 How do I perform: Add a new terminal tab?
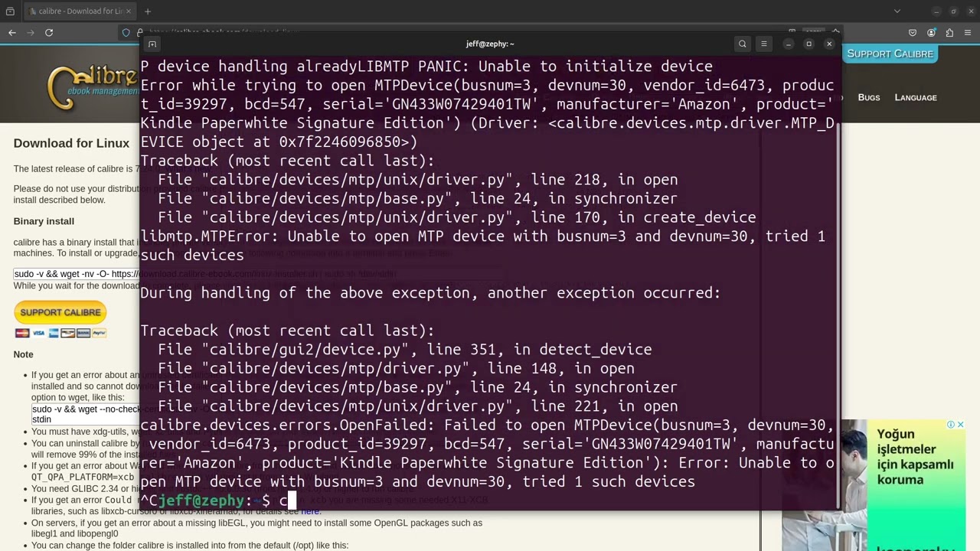pos(152,44)
